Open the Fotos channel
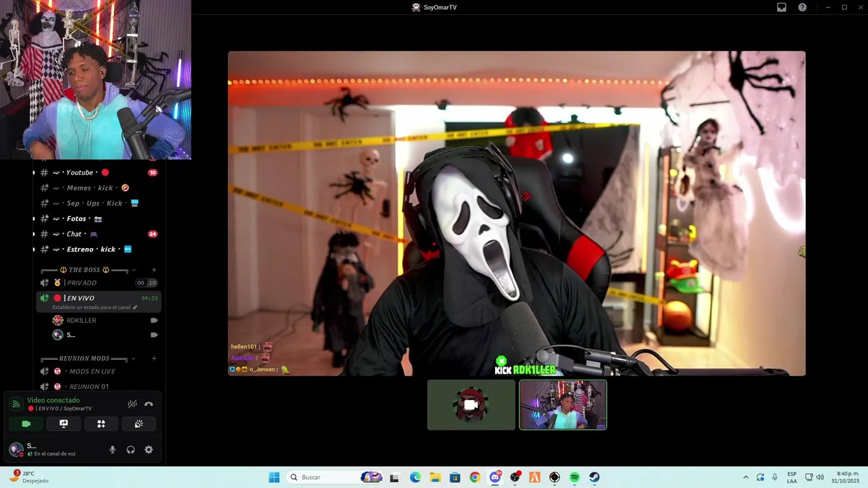 coord(99,219)
